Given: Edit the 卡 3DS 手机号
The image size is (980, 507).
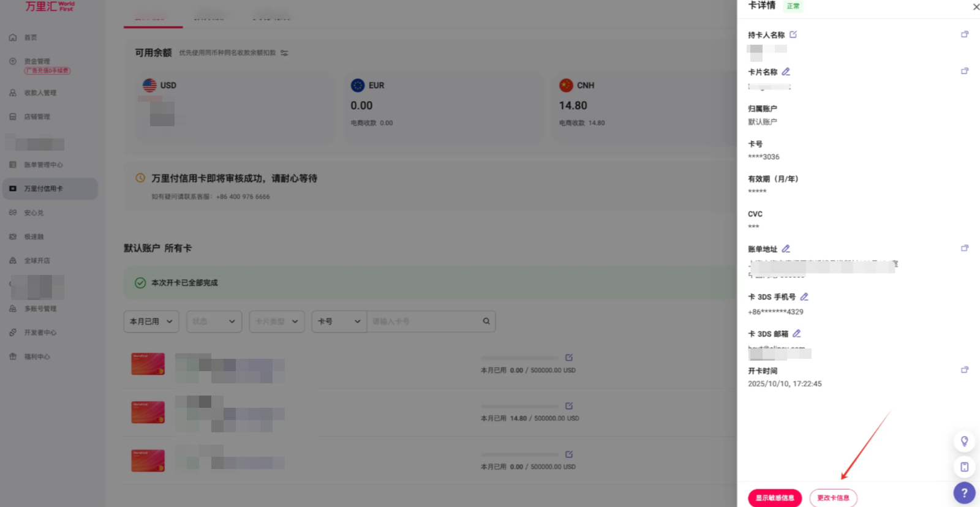Looking at the screenshot, I should tap(804, 296).
